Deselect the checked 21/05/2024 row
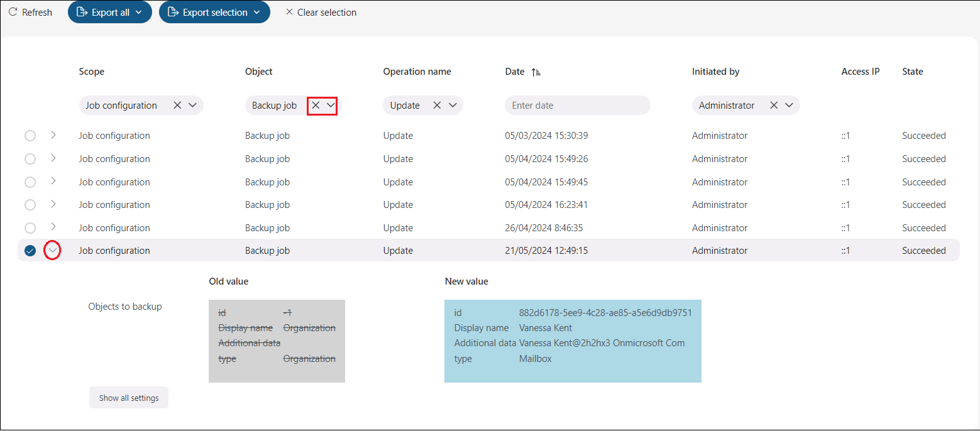The image size is (980, 431). tap(30, 251)
